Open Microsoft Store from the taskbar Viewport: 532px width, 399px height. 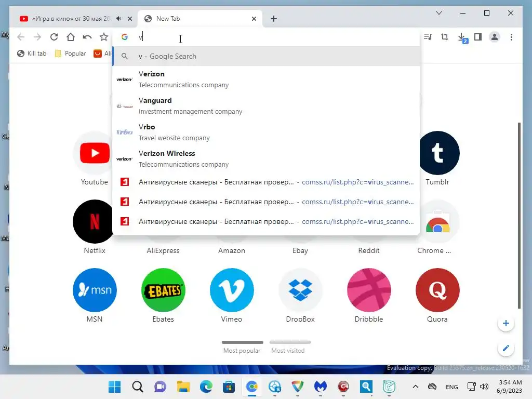click(229, 387)
